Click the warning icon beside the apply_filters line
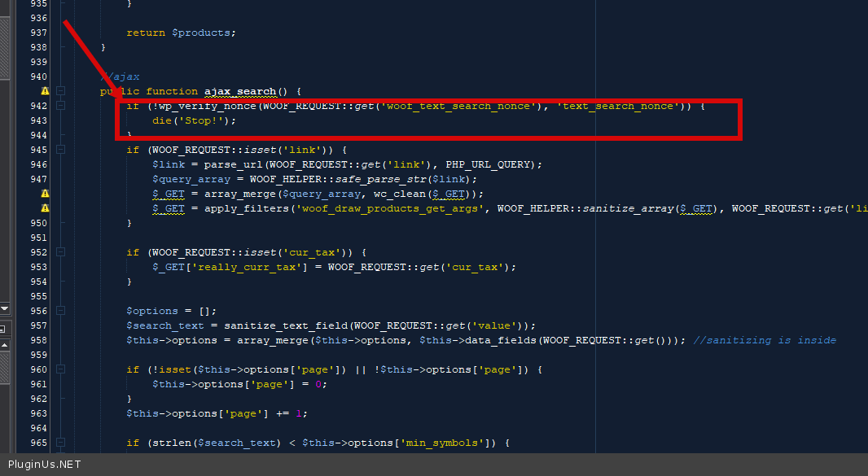The width and height of the screenshot is (868, 476). 45,208
